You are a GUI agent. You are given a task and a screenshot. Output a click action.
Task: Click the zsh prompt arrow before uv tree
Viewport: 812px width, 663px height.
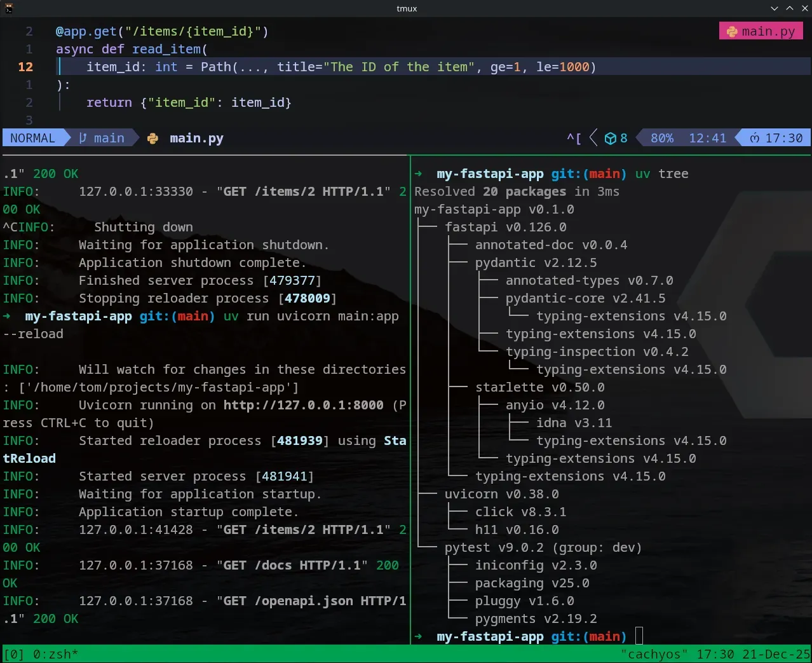[x=418, y=174]
